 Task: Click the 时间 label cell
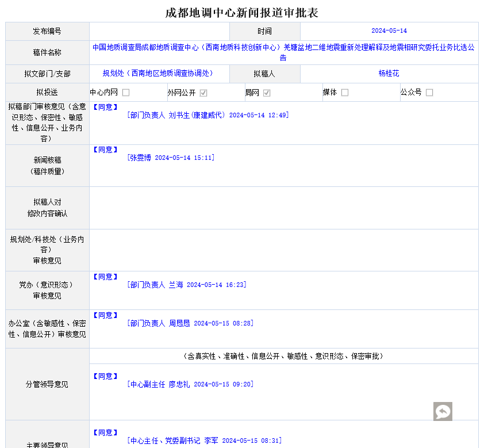(264, 31)
